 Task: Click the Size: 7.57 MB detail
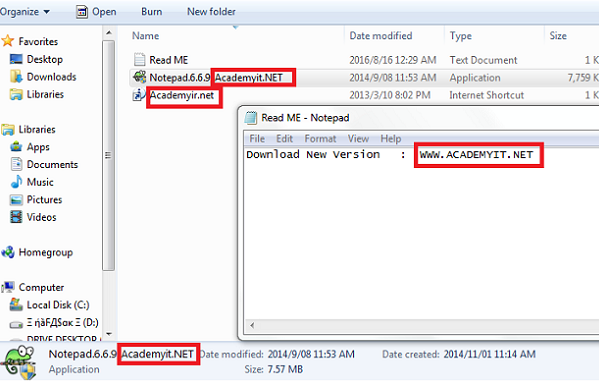tap(274, 369)
